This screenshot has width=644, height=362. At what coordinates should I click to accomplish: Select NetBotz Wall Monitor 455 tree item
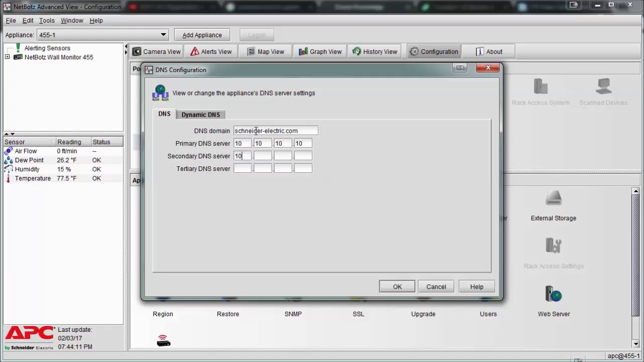(x=59, y=57)
